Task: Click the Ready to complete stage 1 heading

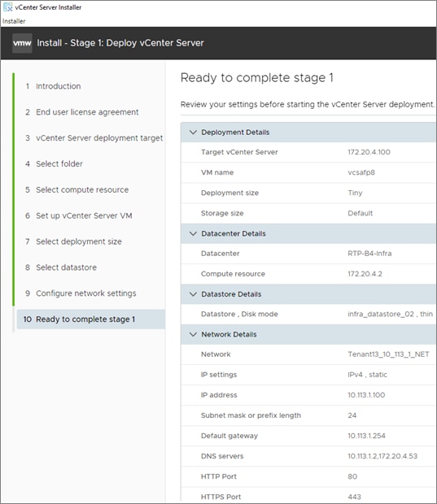Action: coord(257,78)
